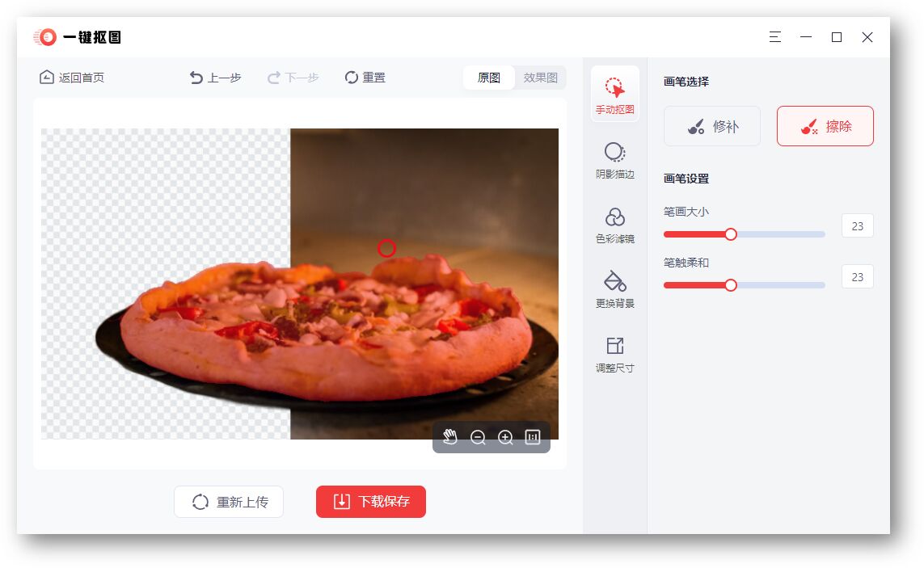
Task: Click the zoom in magnifier icon
Action: tap(505, 437)
